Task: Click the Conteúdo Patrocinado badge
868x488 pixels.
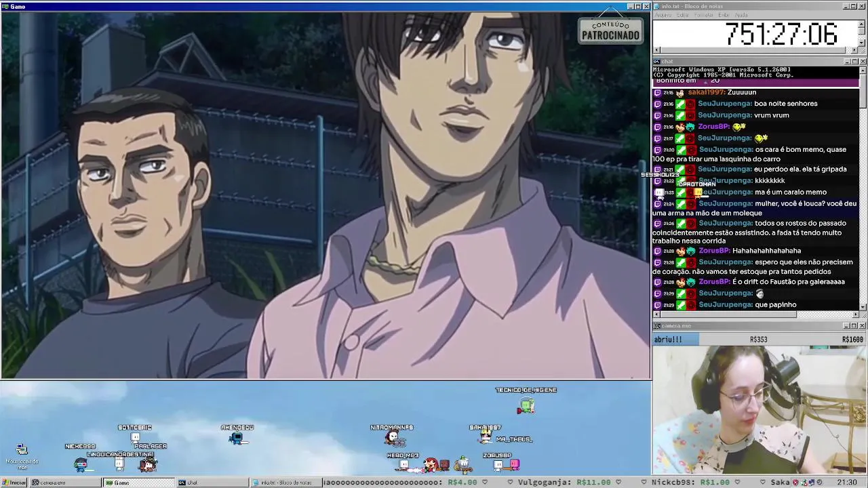Action: pos(610,30)
